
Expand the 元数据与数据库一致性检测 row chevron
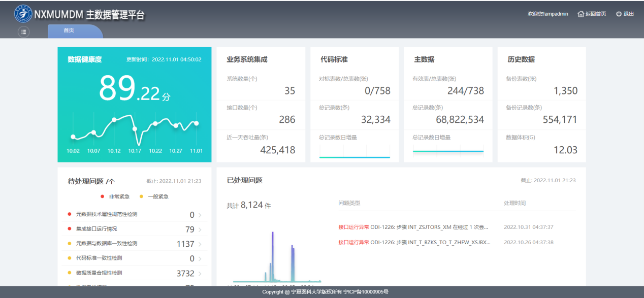click(200, 245)
